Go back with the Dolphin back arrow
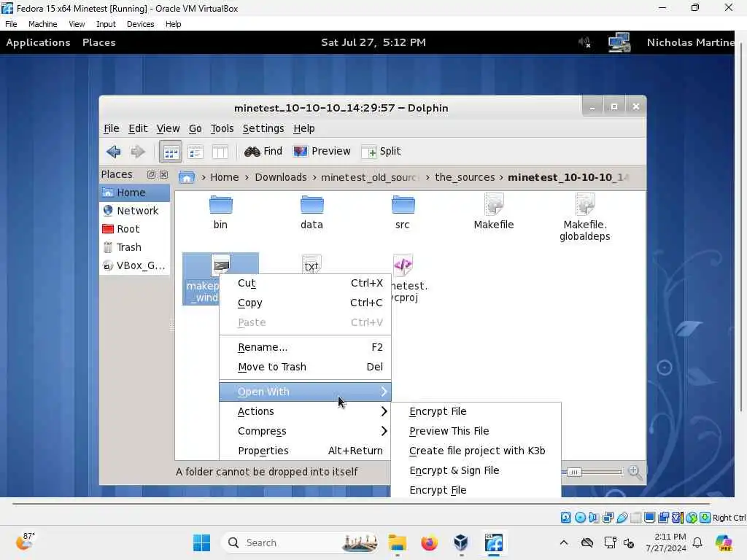This screenshot has width=747, height=560. click(113, 152)
